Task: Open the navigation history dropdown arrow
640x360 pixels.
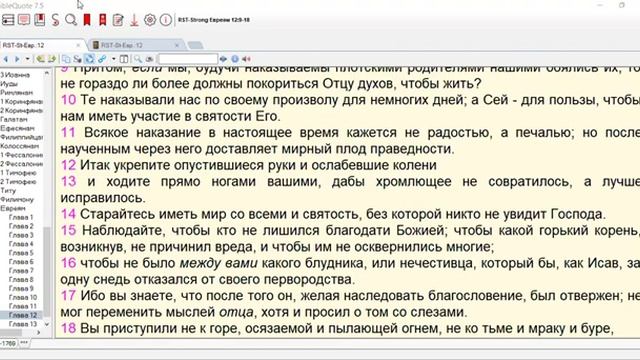Action: click(27, 59)
